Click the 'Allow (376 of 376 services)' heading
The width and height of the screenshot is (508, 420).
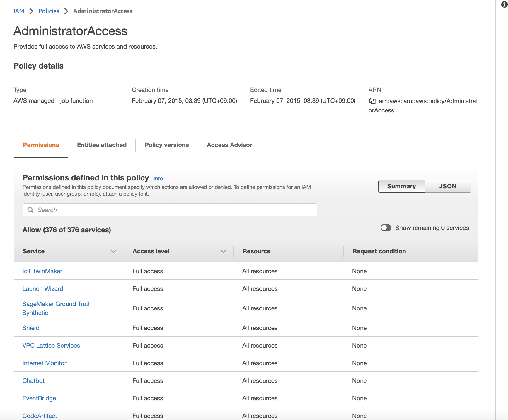pos(67,230)
